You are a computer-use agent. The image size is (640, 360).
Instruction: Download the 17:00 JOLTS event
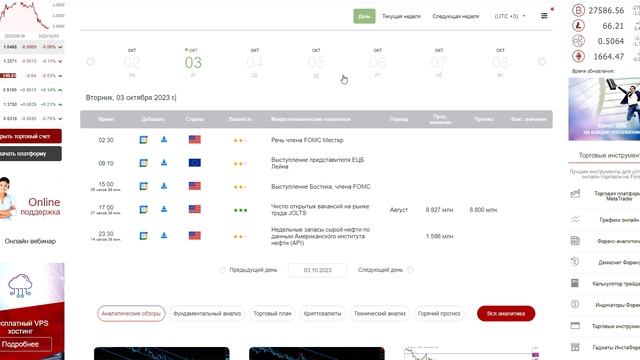[164, 209]
